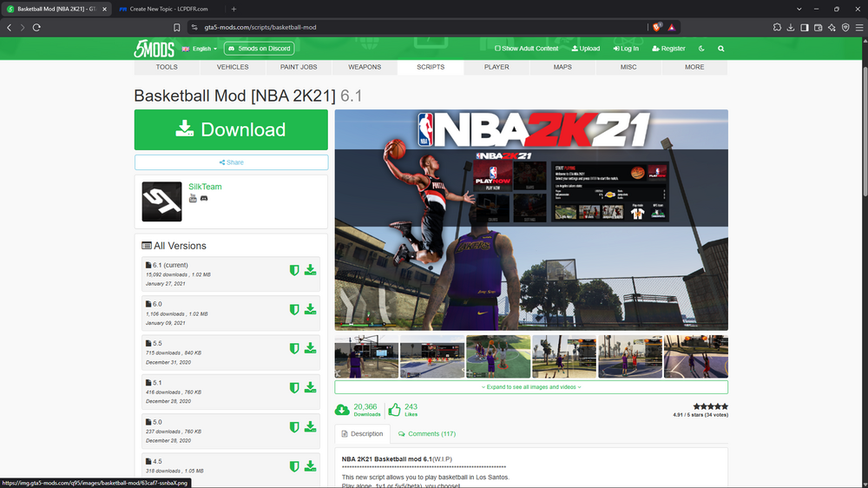Screen dimensions: 868x488
Task: Download version 6.0 via its arrow icon
Action: click(x=310, y=309)
